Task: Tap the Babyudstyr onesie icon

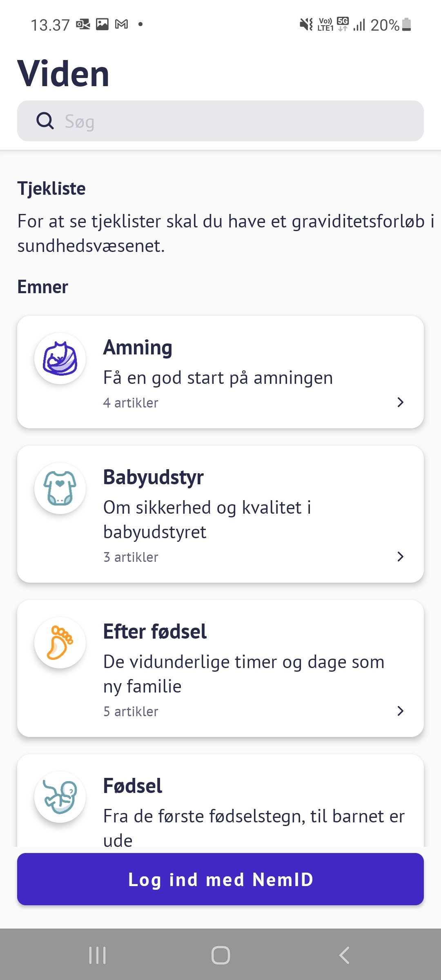Action: (60, 488)
